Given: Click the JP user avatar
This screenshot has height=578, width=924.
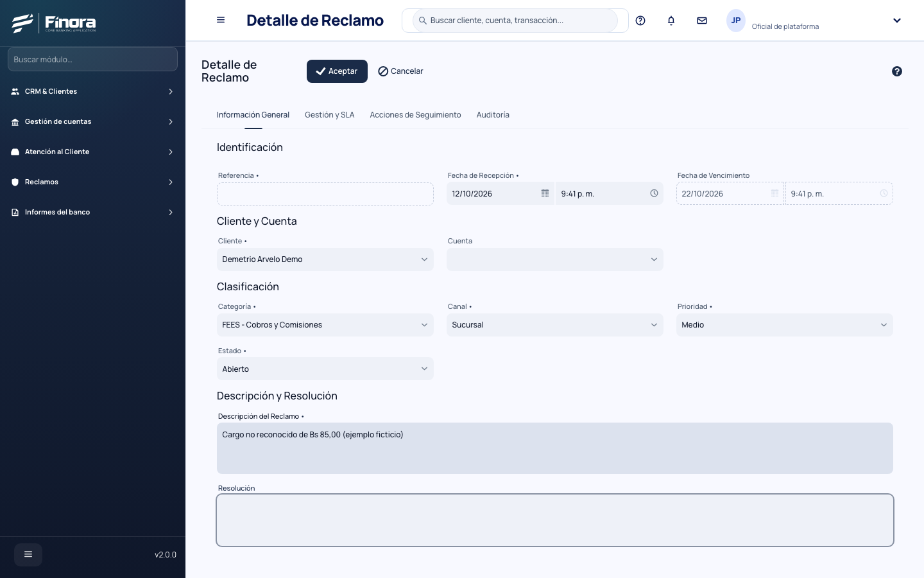Looking at the screenshot, I should [x=736, y=21].
